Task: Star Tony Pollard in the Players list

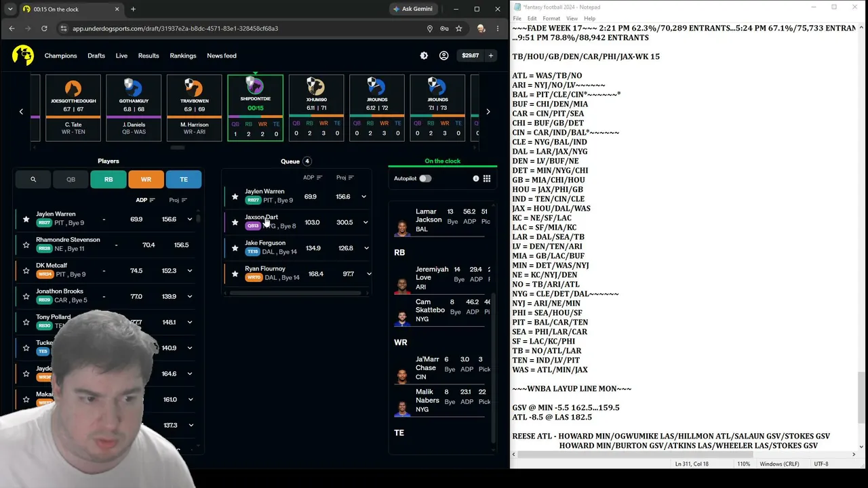Action: pyautogui.click(x=26, y=322)
